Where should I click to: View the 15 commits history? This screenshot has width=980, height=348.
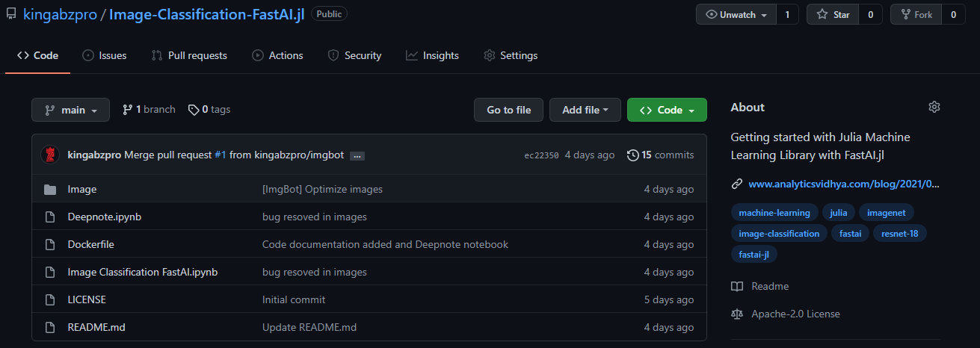pos(661,155)
